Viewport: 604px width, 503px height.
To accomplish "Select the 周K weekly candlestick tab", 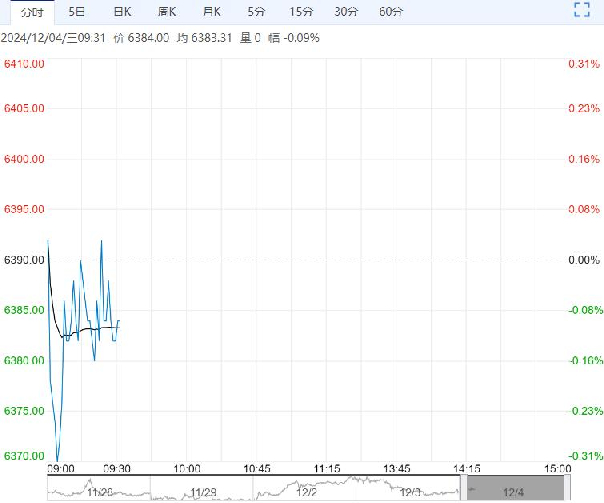I will (x=167, y=12).
